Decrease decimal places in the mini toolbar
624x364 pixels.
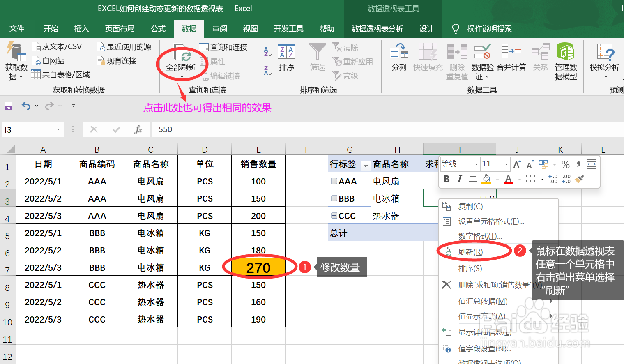(x=566, y=179)
